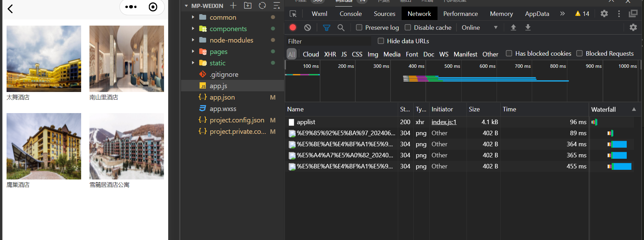Image resolution: width=644 pixels, height=240 pixels.
Task: Enable the Preserve log checkbox
Action: coord(359,27)
